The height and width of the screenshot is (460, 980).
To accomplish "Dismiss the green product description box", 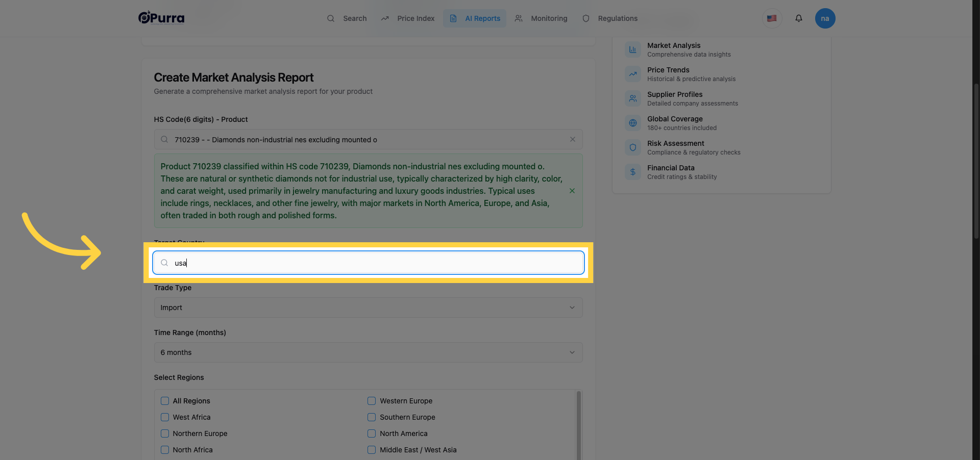I will (x=572, y=191).
